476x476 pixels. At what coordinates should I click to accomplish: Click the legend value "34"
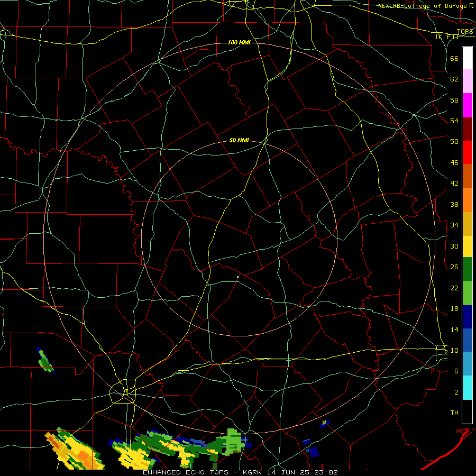coord(454,225)
